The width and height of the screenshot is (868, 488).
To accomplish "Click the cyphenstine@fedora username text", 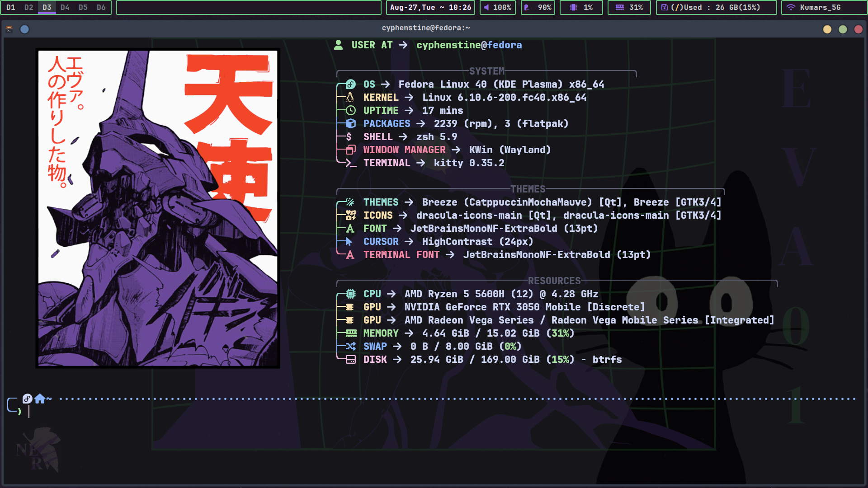I will tap(469, 45).
